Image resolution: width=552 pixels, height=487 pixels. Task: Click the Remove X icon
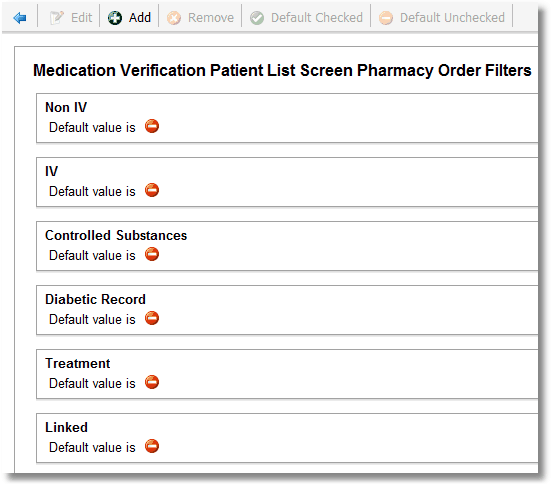coord(174,18)
